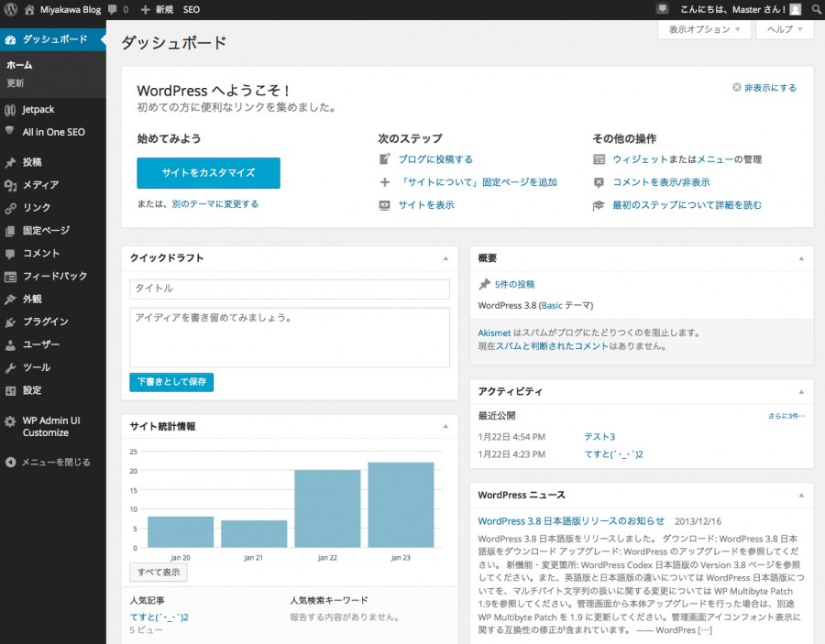This screenshot has width=825, height=644.
Task: Click the ユーザー person icon
Action: [10, 344]
